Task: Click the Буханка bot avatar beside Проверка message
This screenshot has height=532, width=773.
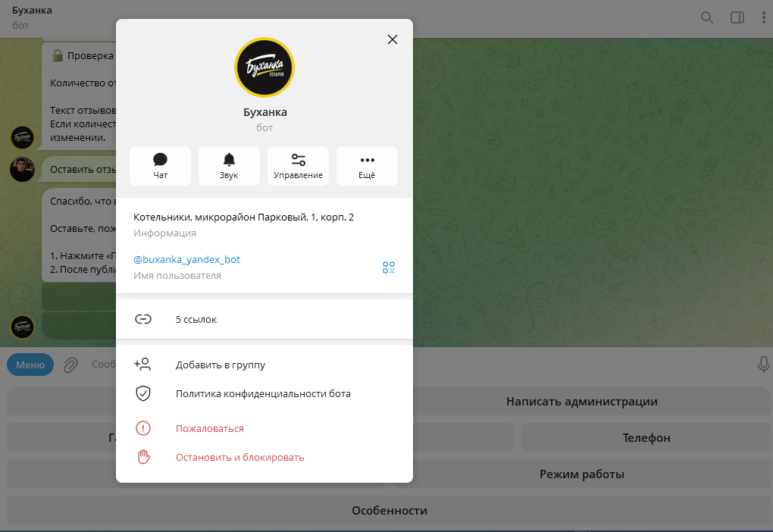Action: coord(22,137)
